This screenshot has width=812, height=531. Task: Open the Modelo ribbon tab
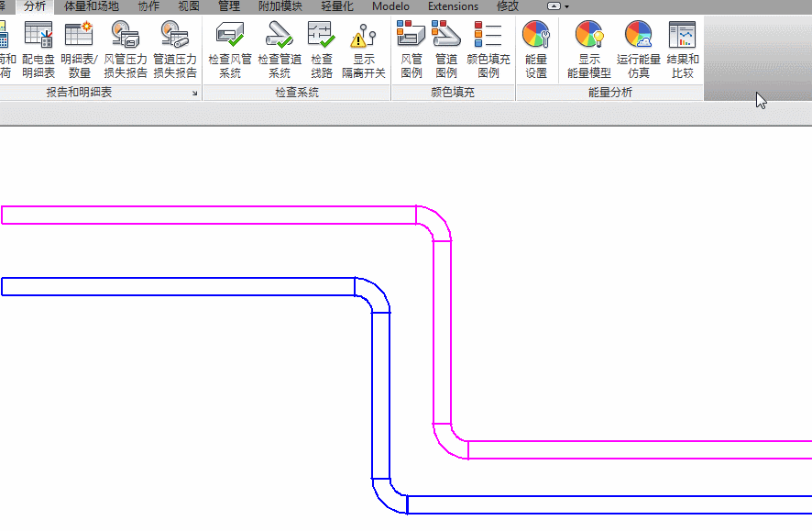coord(390,6)
